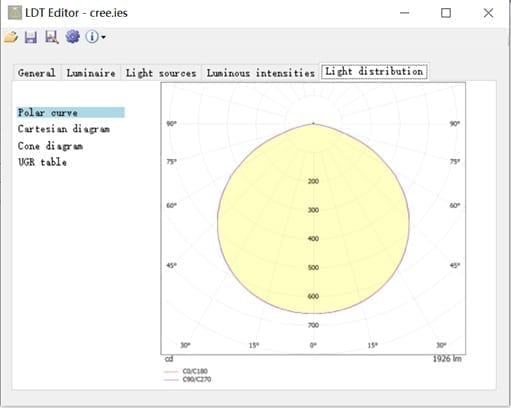Close the LDT Editor window
This screenshot has height=408, width=511.
tap(488, 13)
